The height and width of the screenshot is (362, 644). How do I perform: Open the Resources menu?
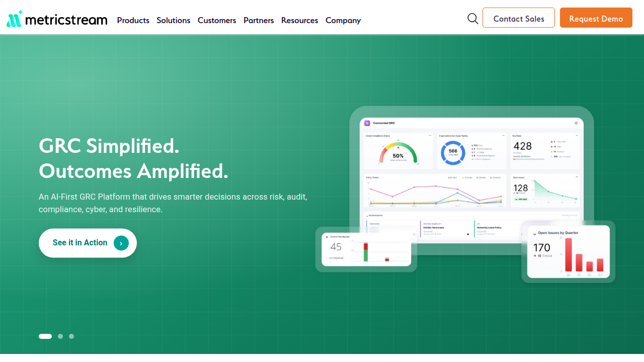(300, 20)
